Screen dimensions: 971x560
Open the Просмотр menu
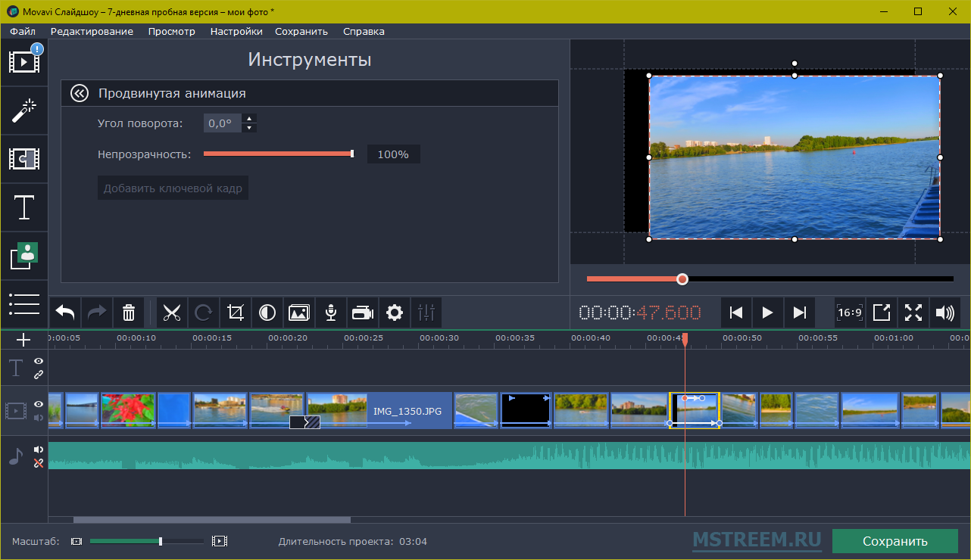172,31
